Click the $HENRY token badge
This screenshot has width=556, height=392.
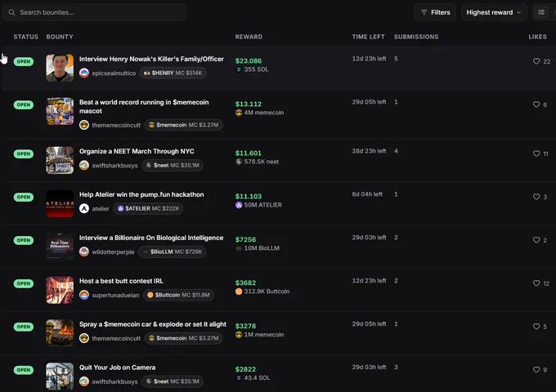(173, 73)
